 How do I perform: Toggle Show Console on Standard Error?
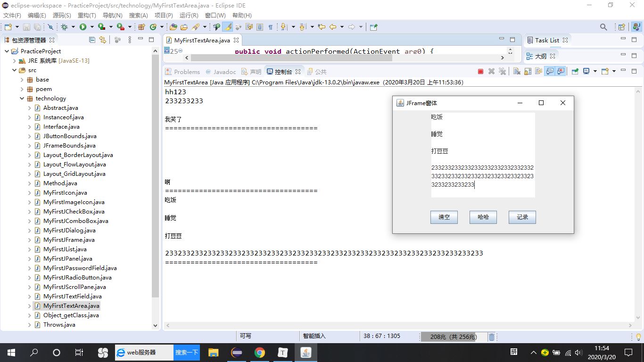[561, 71]
